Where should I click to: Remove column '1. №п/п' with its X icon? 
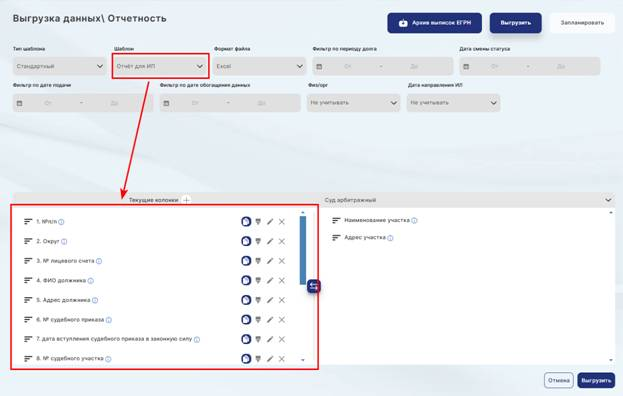282,222
